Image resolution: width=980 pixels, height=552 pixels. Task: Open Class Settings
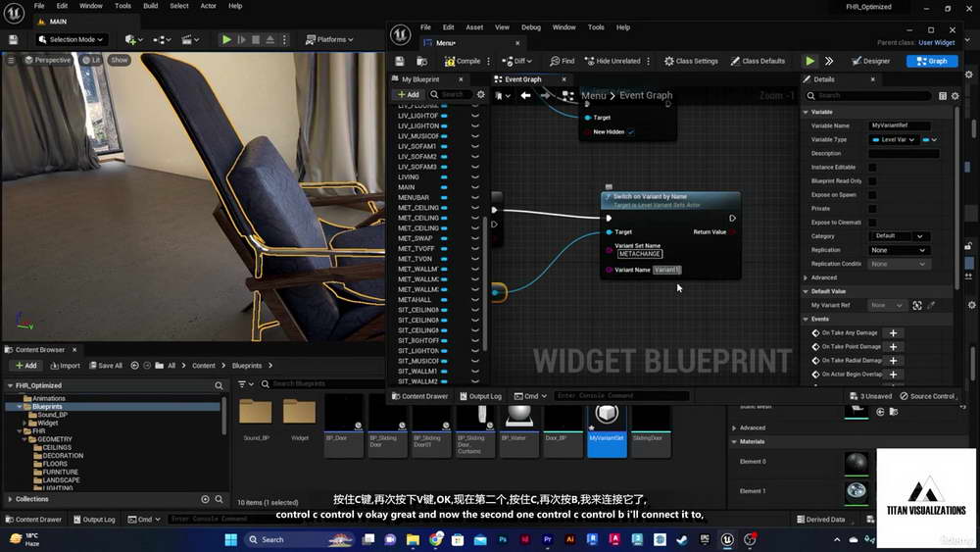pyautogui.click(x=691, y=61)
